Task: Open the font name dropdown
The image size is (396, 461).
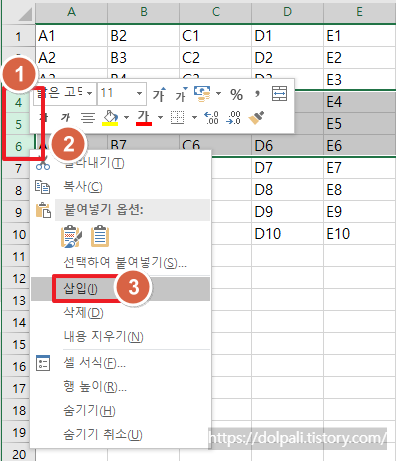Action: (89, 93)
